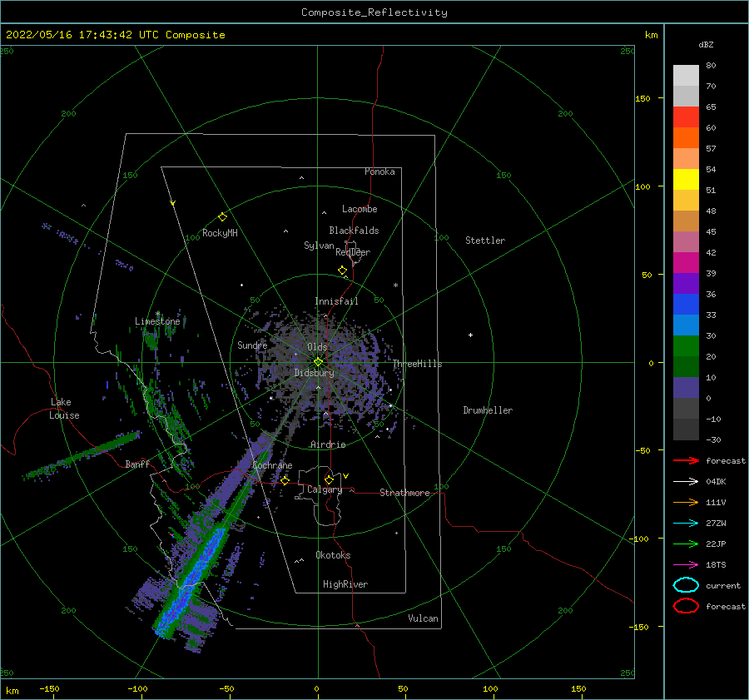Click the green 22JP arrow in legend

click(686, 544)
